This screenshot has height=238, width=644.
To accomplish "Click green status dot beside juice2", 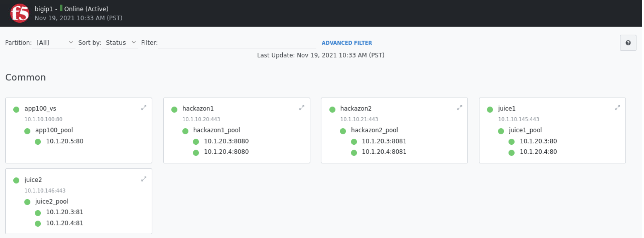I will [x=16, y=180].
